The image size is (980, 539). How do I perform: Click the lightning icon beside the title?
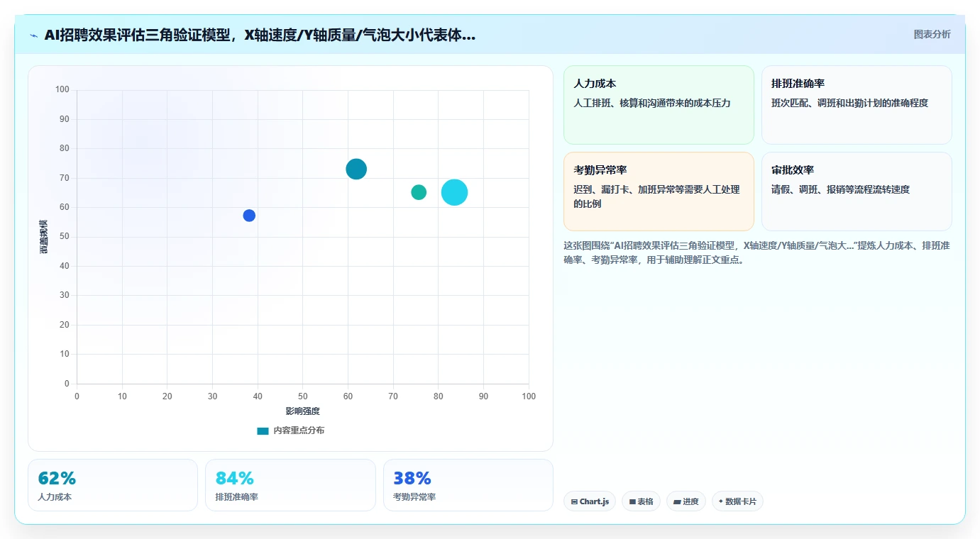(x=33, y=35)
